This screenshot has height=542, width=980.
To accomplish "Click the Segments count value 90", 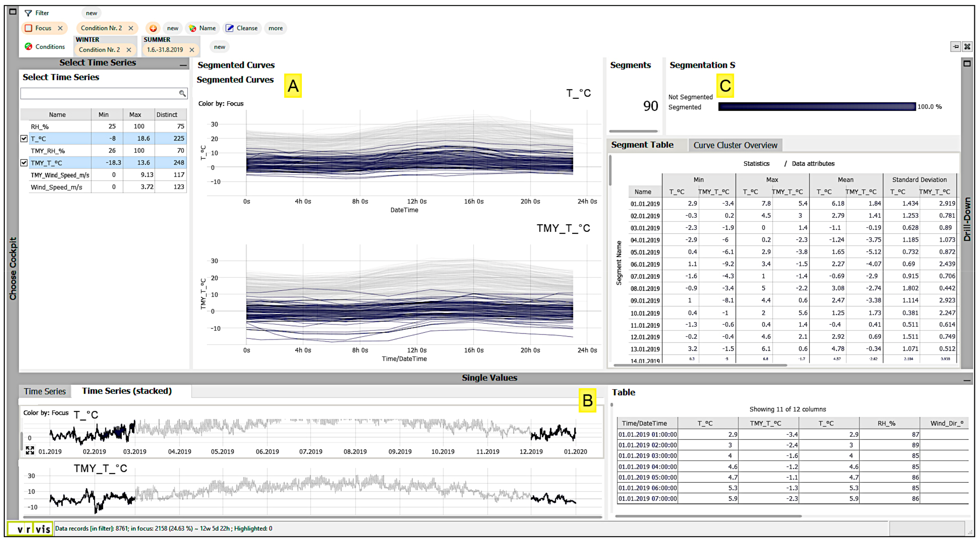I will (x=650, y=106).
